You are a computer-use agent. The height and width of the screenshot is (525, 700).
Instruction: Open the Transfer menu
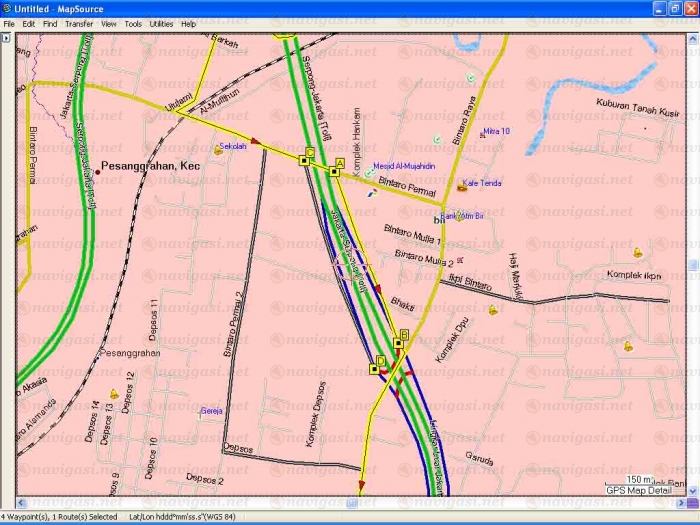click(79, 23)
